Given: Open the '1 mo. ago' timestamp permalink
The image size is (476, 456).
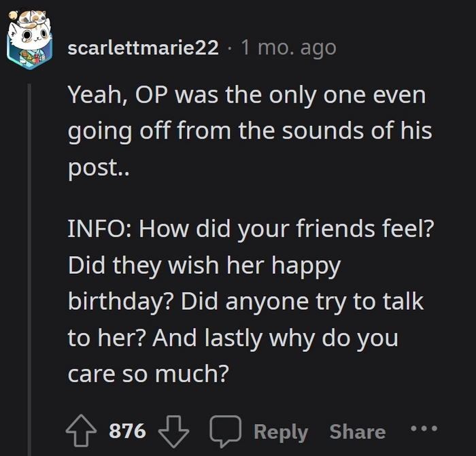Looking at the screenshot, I should coord(288,48).
